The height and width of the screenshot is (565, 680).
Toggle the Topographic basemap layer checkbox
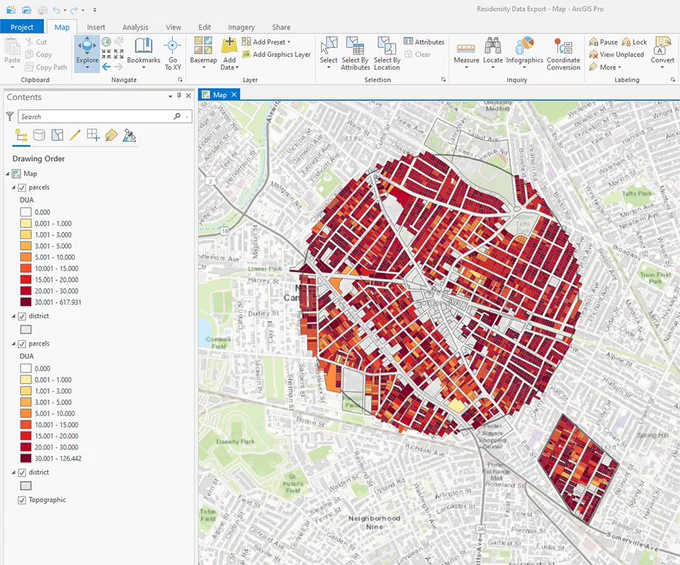(22, 500)
